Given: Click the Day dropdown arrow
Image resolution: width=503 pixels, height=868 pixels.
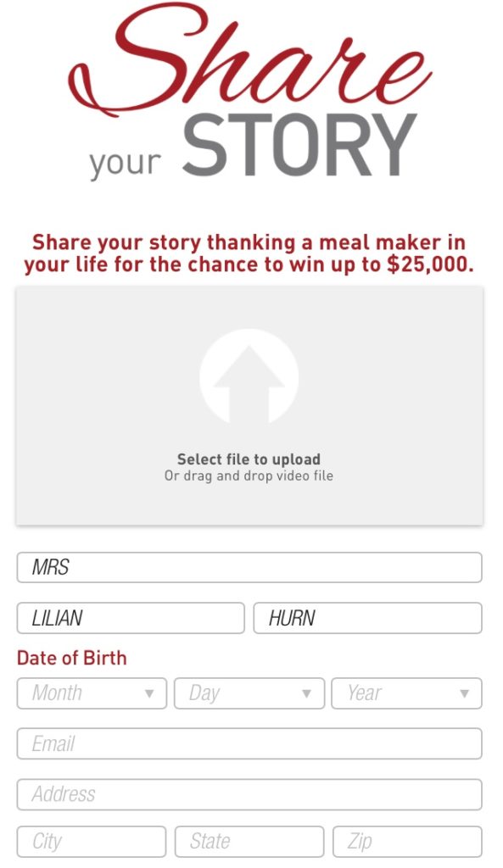Looking at the screenshot, I should 306,693.
